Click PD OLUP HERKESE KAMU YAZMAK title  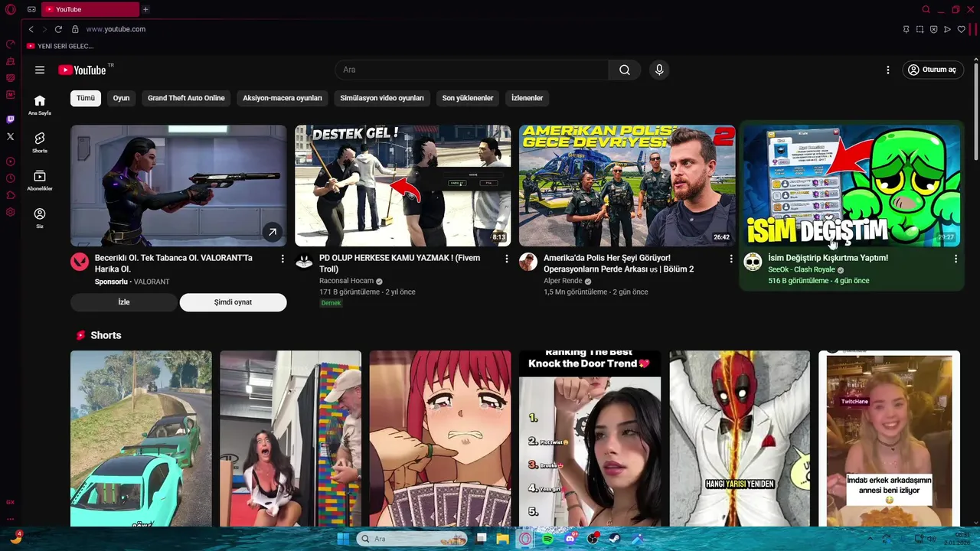point(400,263)
